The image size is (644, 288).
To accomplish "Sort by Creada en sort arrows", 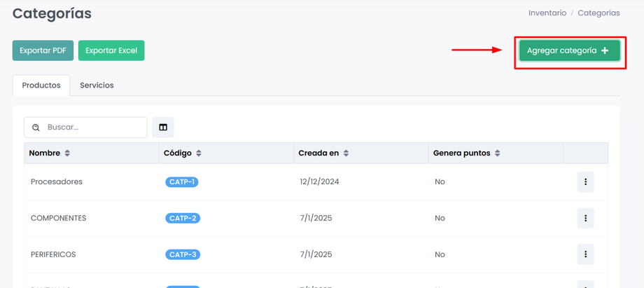I will pyautogui.click(x=346, y=153).
